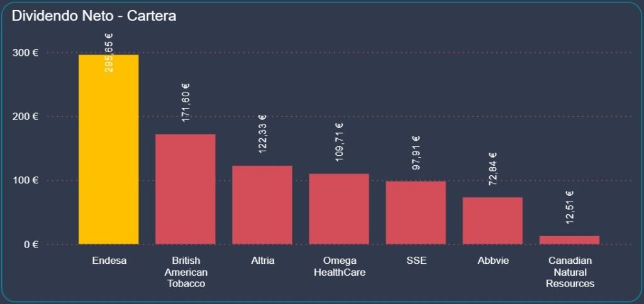644x304 pixels.
Task: Click the Endesa axis label
Action: pyautogui.click(x=109, y=261)
